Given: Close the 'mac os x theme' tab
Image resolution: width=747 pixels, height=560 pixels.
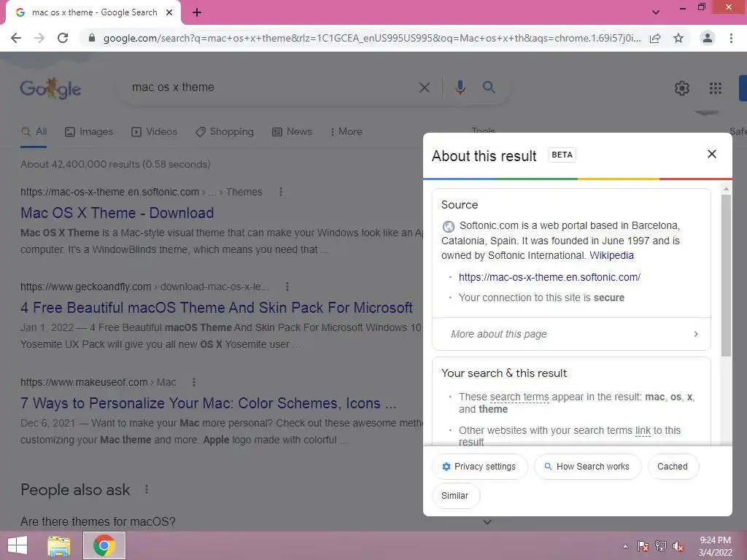Looking at the screenshot, I should click(x=169, y=12).
